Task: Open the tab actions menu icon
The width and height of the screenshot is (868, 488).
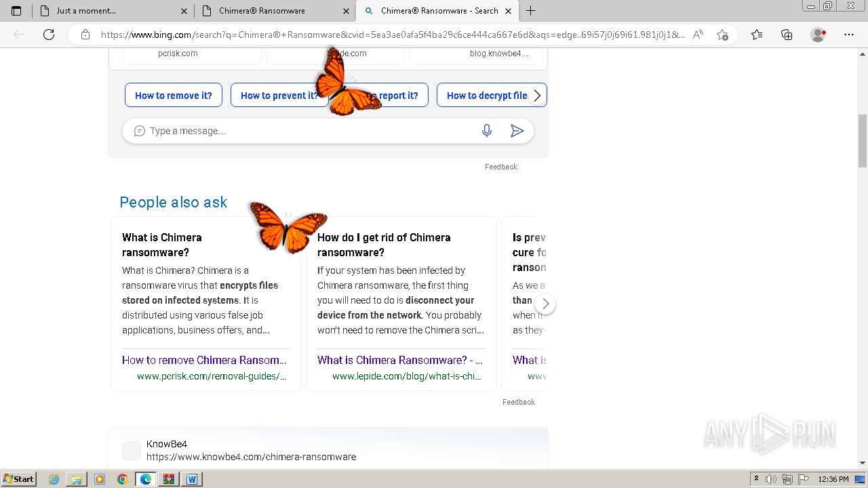Action: pos(16,11)
